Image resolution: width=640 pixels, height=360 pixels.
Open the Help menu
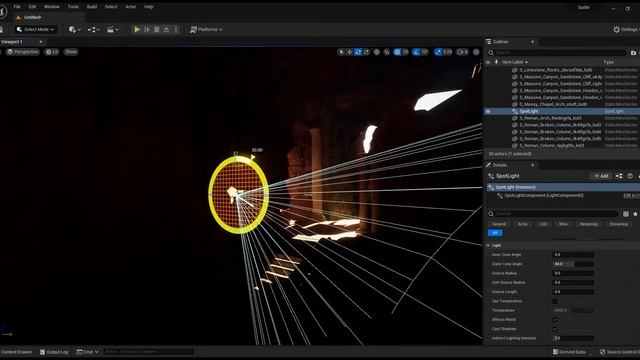pyautogui.click(x=149, y=7)
